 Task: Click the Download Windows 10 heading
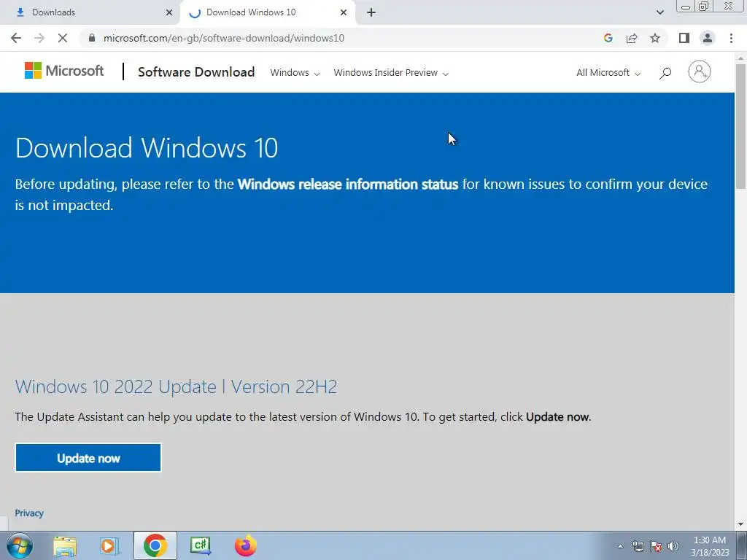(147, 147)
